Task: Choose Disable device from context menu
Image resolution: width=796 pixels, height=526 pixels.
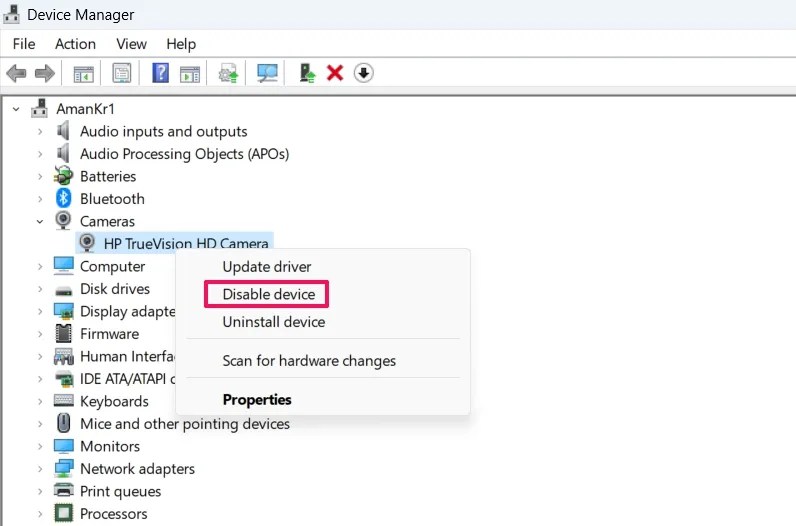Action: (269, 294)
